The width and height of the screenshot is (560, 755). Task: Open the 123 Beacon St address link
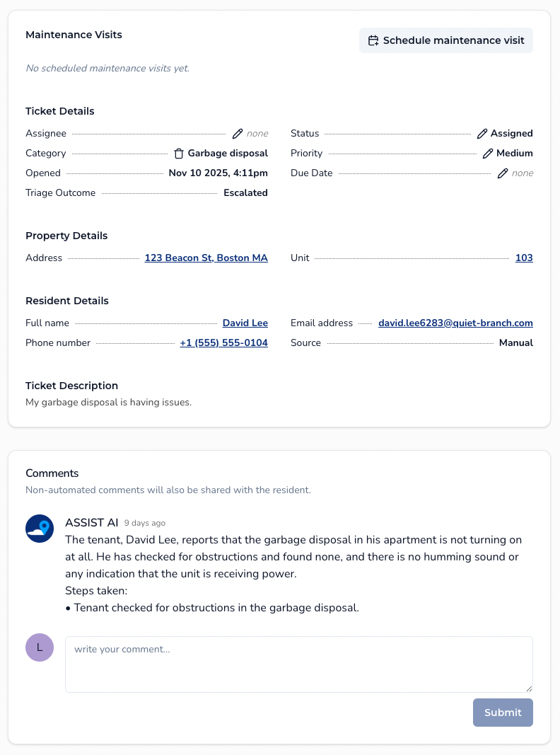coord(206,258)
